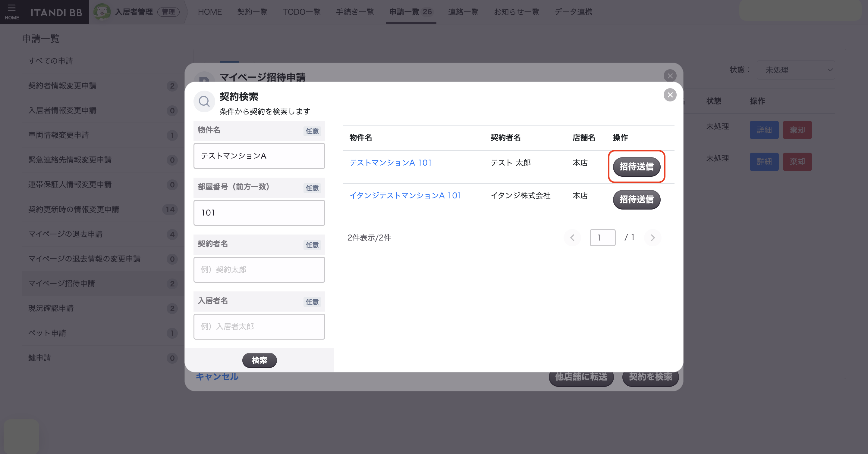Image resolution: width=868 pixels, height=454 pixels.
Task: Click イタンジ株式会社 contractor name cell
Action: 520,195
